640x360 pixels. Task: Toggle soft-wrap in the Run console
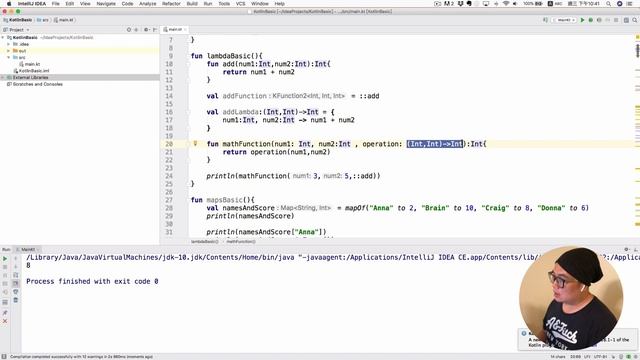[16, 275]
